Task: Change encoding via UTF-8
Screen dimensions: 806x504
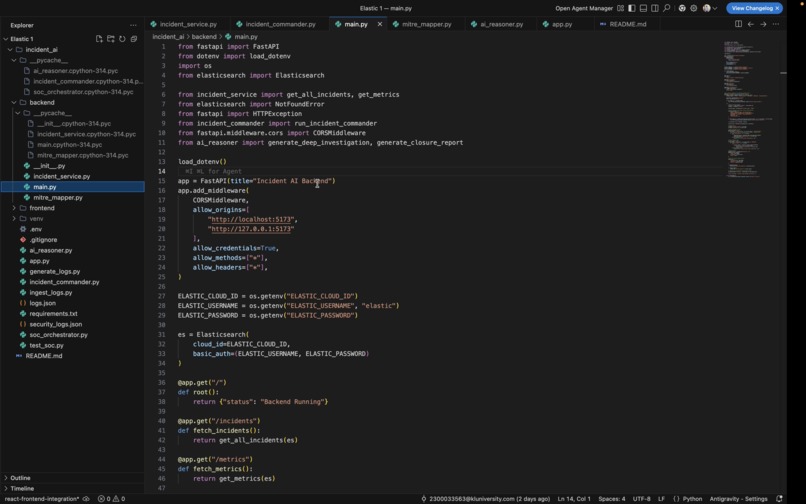Action: coord(642,499)
